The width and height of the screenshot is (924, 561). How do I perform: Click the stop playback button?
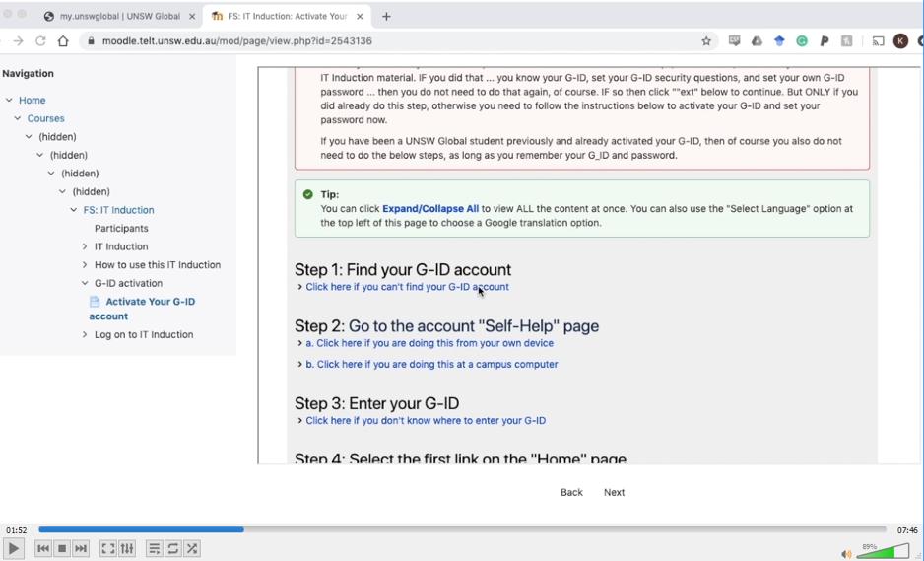[x=62, y=548]
